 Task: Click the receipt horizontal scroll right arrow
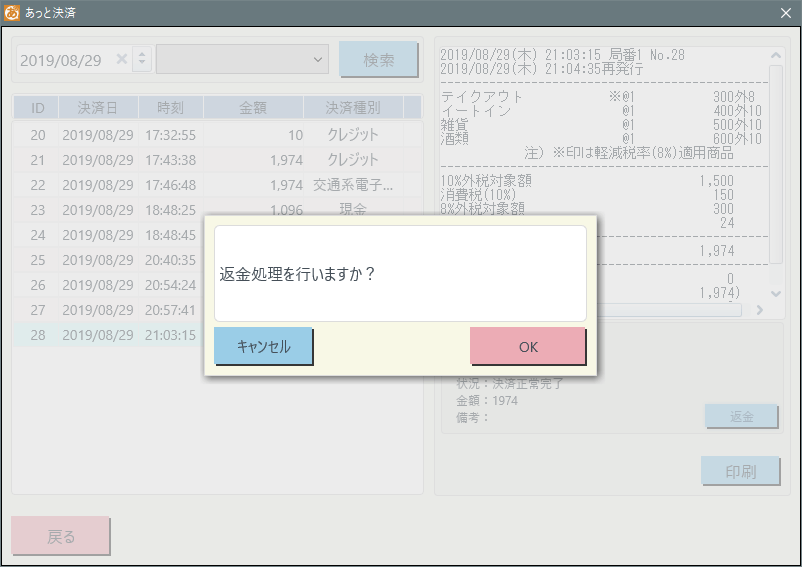759,310
